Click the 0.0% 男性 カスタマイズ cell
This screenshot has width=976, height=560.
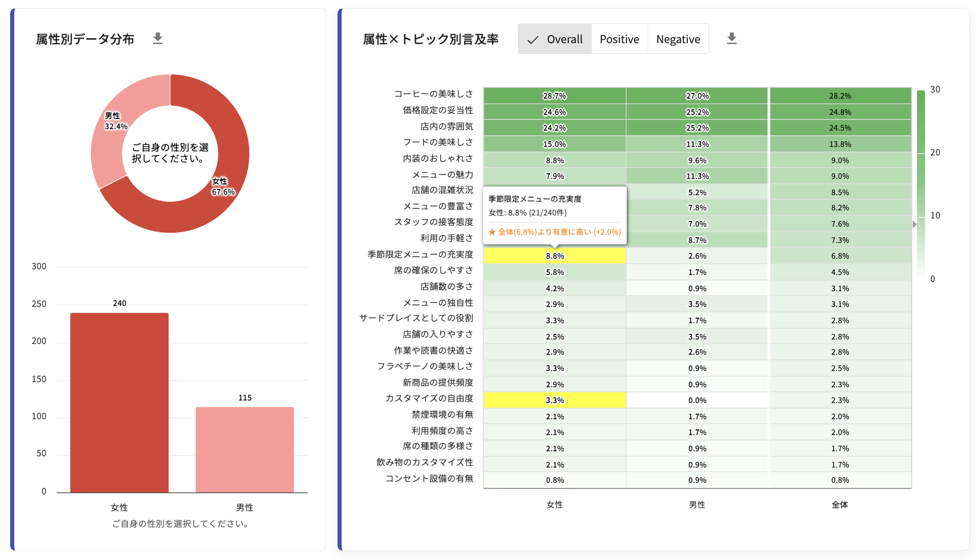697,400
